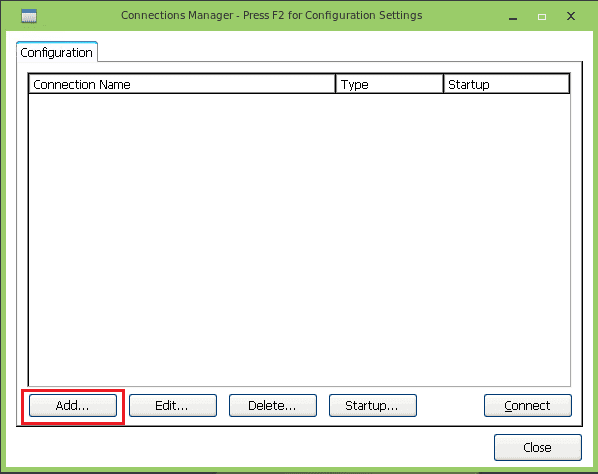
Task: Open the Edit... connection dialog
Action: coord(173,405)
